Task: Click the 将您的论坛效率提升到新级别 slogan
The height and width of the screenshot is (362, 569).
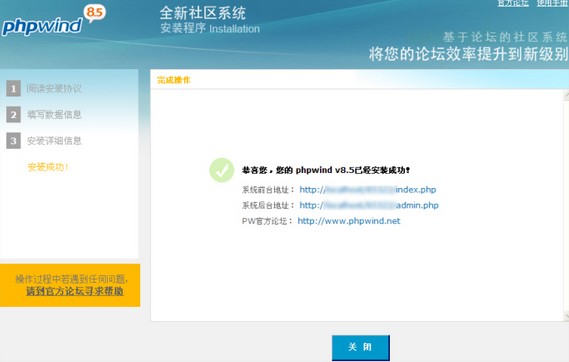Action: tap(468, 54)
